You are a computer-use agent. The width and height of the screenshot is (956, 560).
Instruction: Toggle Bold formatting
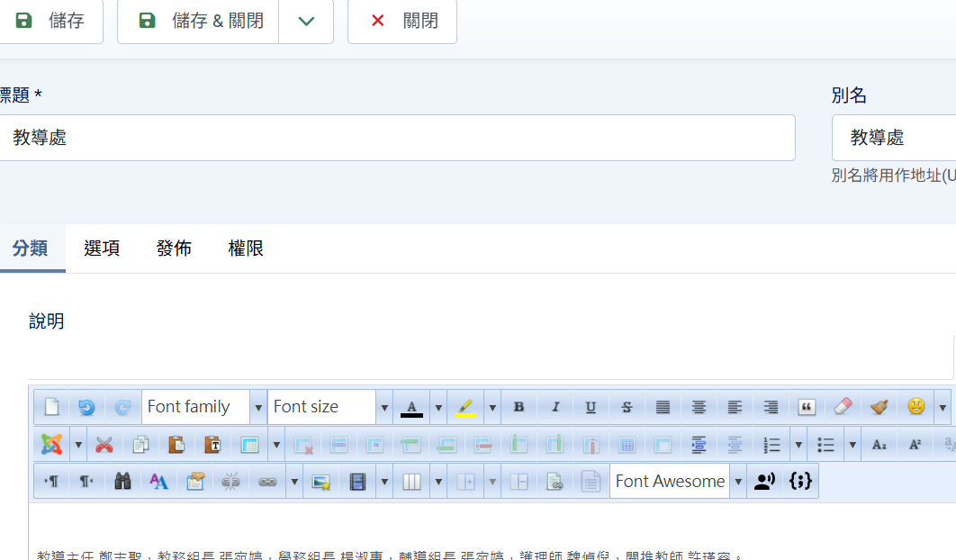tap(519, 407)
